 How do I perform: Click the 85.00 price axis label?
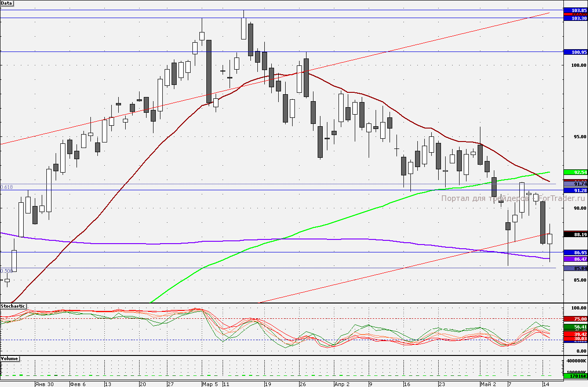[x=581, y=280]
